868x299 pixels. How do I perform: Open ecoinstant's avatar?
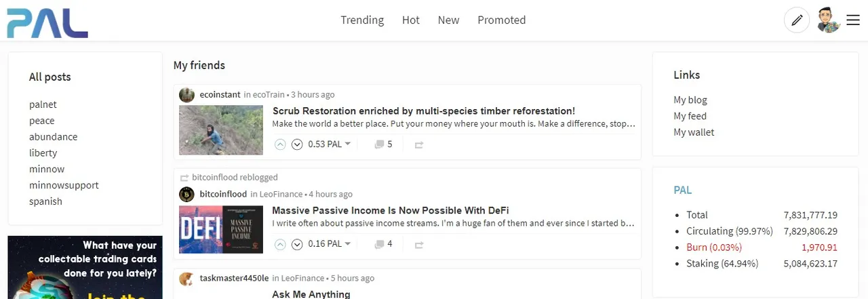tap(186, 95)
